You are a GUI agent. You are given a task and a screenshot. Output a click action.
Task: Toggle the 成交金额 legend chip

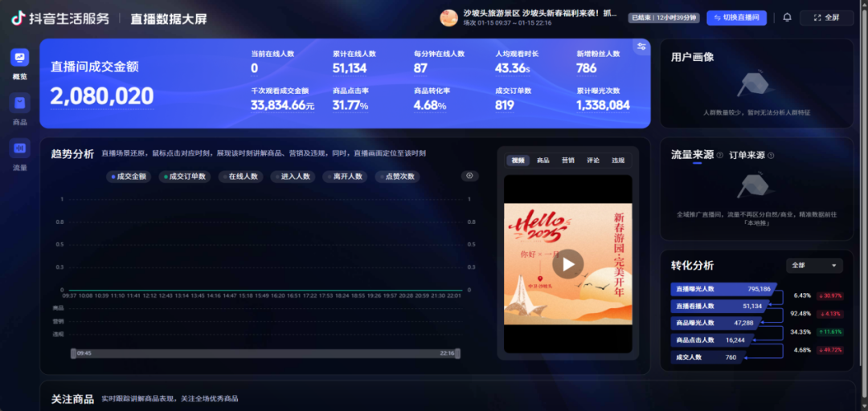click(129, 176)
